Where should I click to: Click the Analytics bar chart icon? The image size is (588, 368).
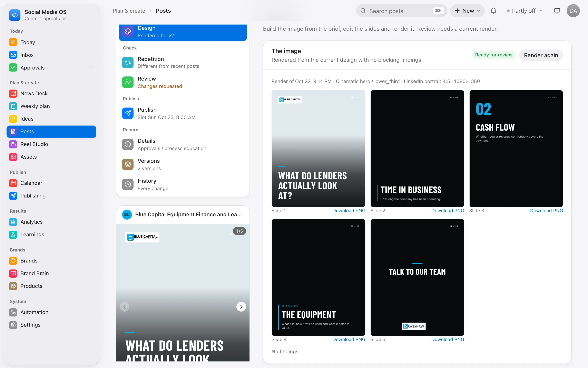(13, 222)
